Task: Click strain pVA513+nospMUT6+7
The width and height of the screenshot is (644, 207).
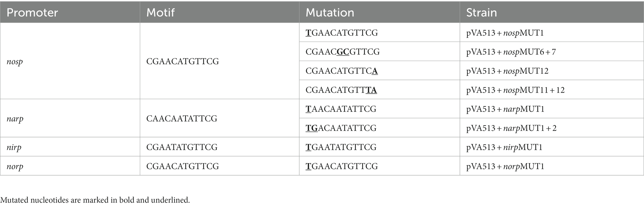Action: tap(511, 52)
